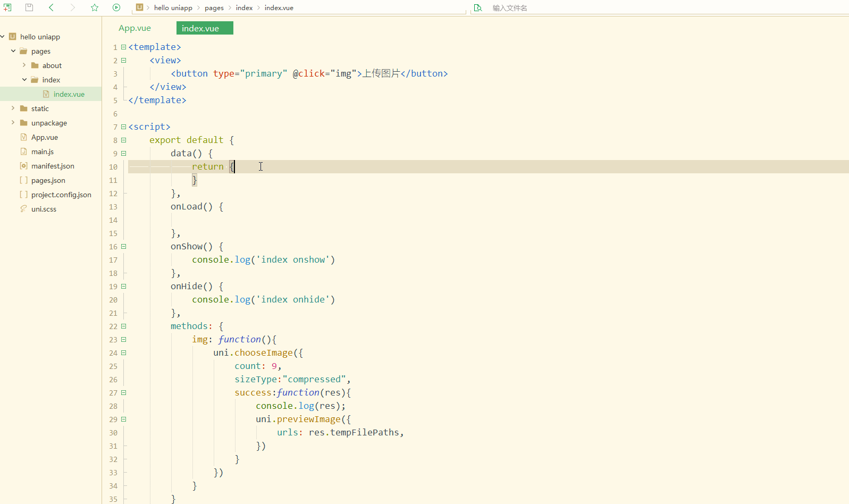Viewport: 849px width, 504px height.
Task: Go forward with the right arrow icon
Action: [73, 7]
